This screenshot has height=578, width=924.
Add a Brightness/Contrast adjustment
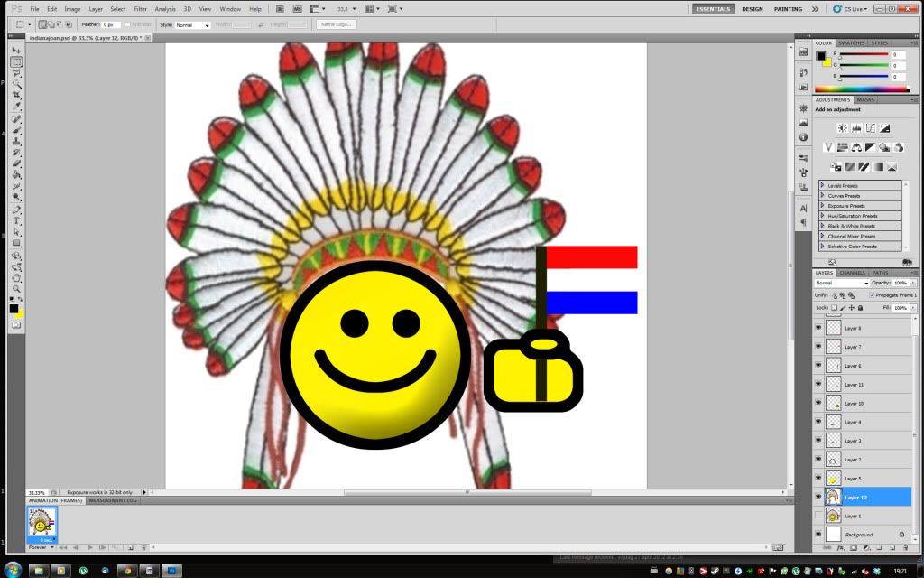(x=843, y=128)
